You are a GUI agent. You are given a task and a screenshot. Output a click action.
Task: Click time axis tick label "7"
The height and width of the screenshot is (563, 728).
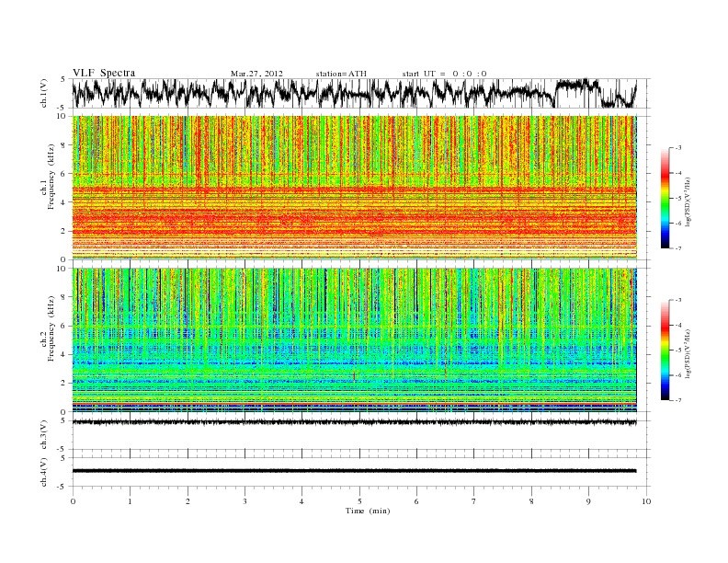[473, 501]
